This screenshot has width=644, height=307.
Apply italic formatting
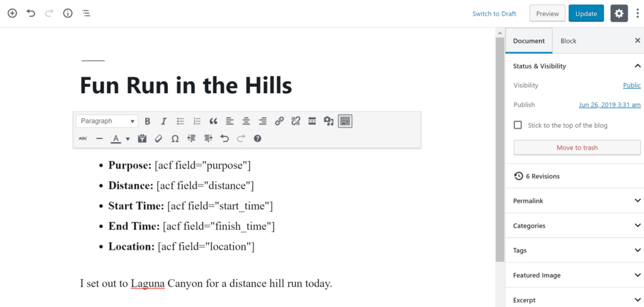click(164, 121)
